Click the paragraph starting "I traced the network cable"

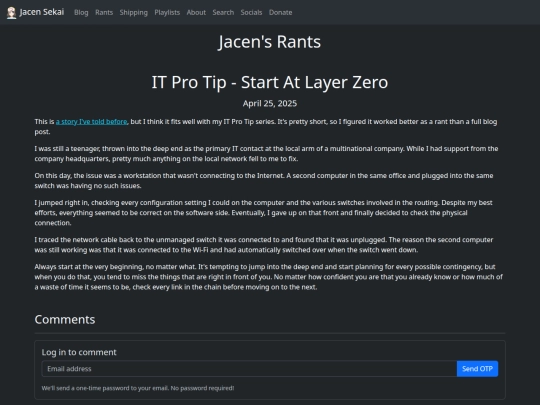click(x=264, y=245)
